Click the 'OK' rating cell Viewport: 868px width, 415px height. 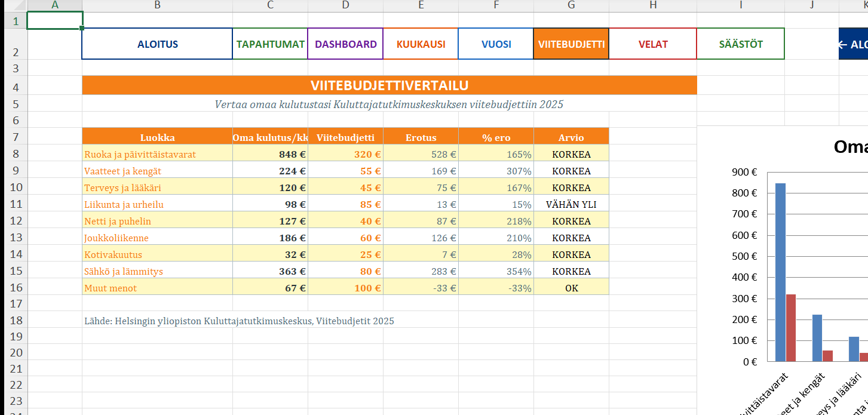pos(571,288)
